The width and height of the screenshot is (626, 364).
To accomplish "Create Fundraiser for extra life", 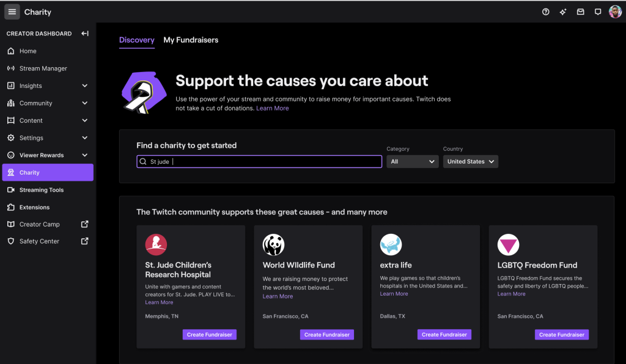I will tap(444, 335).
